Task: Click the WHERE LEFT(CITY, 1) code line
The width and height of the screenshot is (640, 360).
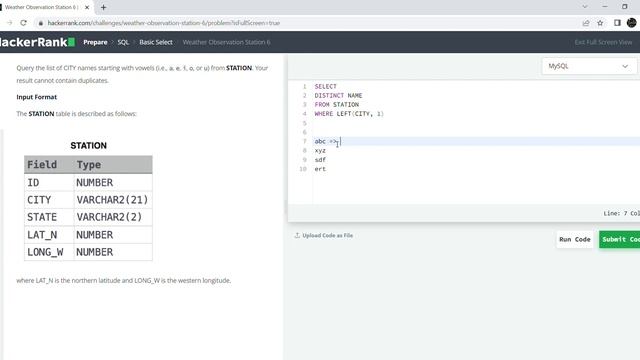Action: [349, 114]
